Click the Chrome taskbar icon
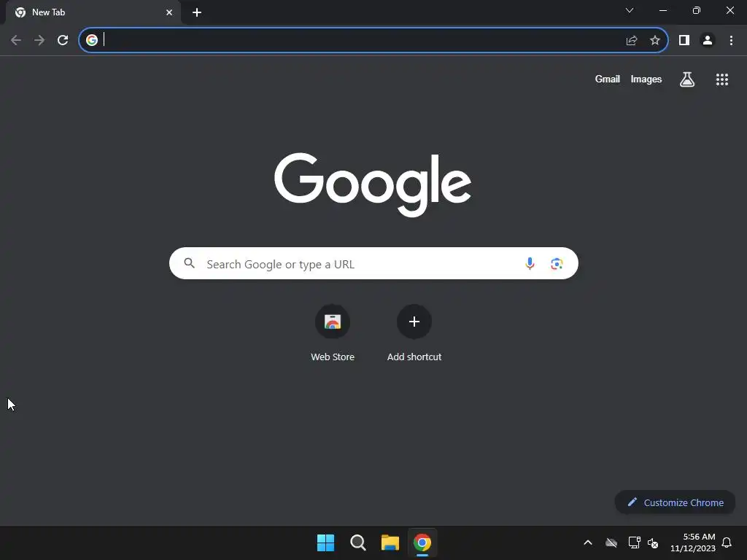This screenshot has width=747, height=560. click(422, 542)
